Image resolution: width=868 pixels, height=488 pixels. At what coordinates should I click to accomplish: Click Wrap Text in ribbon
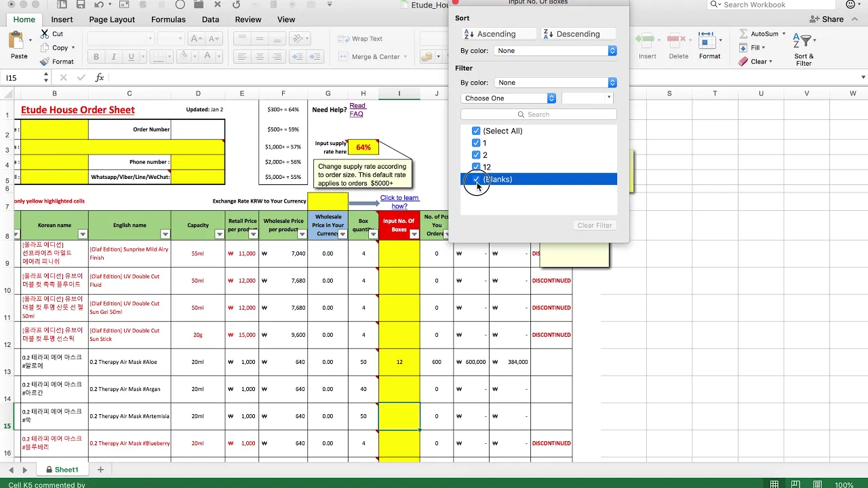point(361,39)
